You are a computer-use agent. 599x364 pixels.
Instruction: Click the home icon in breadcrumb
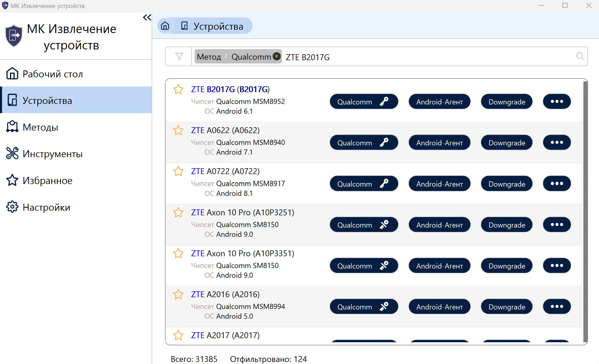coord(165,26)
